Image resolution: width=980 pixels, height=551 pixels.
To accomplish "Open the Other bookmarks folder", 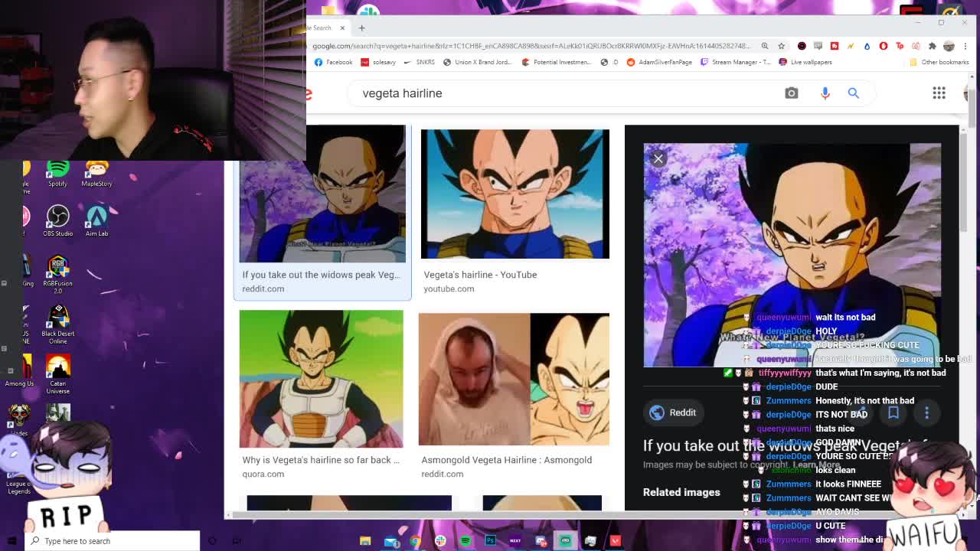I will [939, 62].
